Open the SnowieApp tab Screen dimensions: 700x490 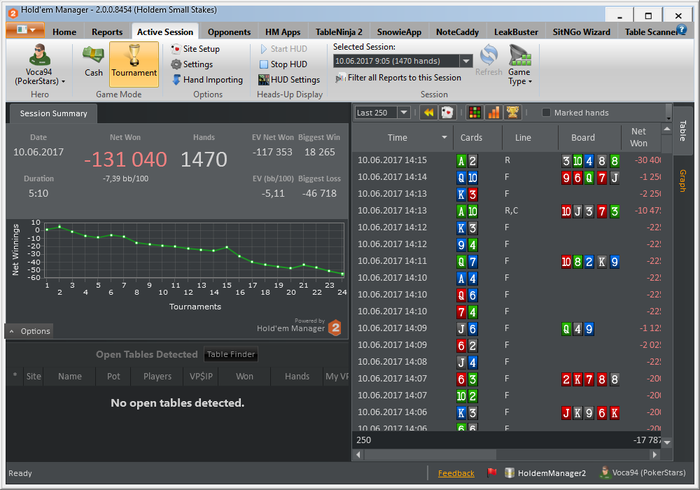[399, 32]
